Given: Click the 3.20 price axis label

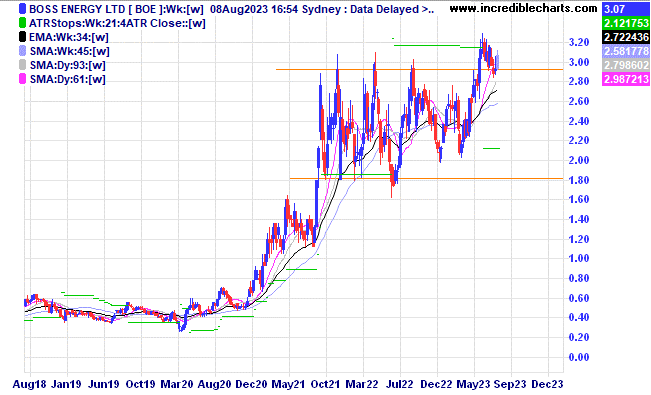Looking at the screenshot, I should (x=579, y=42).
